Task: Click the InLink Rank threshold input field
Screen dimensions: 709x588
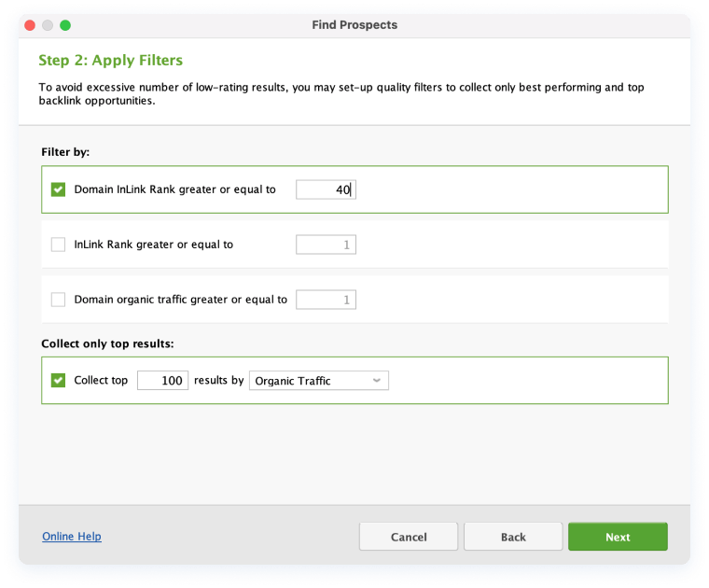Action: (x=326, y=245)
